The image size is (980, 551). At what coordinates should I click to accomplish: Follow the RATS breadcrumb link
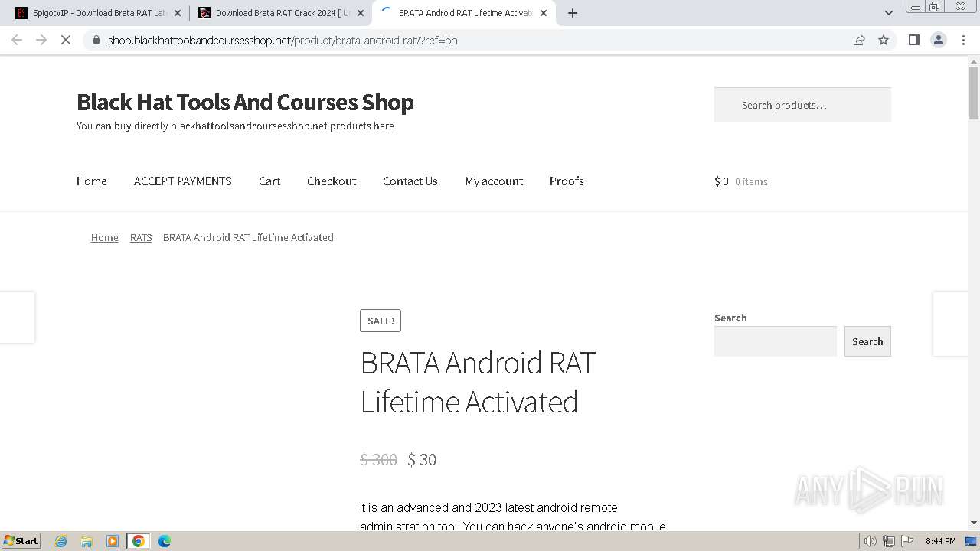point(141,237)
